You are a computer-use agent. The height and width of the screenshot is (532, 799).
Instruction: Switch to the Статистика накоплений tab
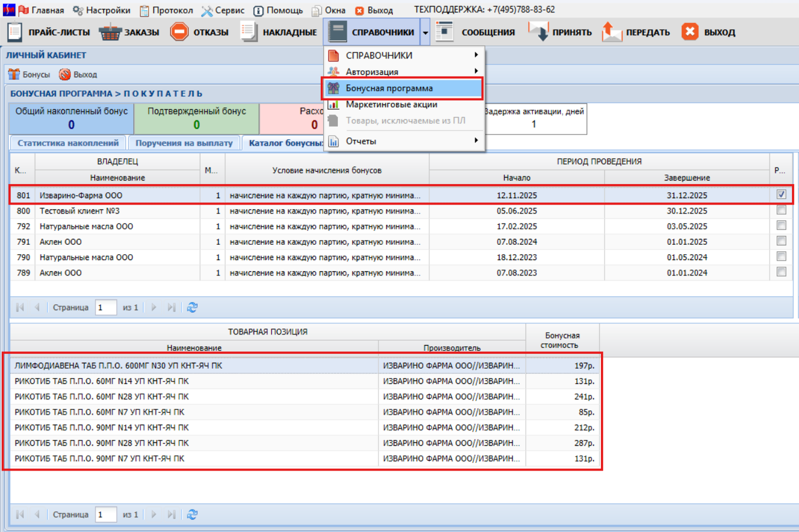pyautogui.click(x=68, y=143)
